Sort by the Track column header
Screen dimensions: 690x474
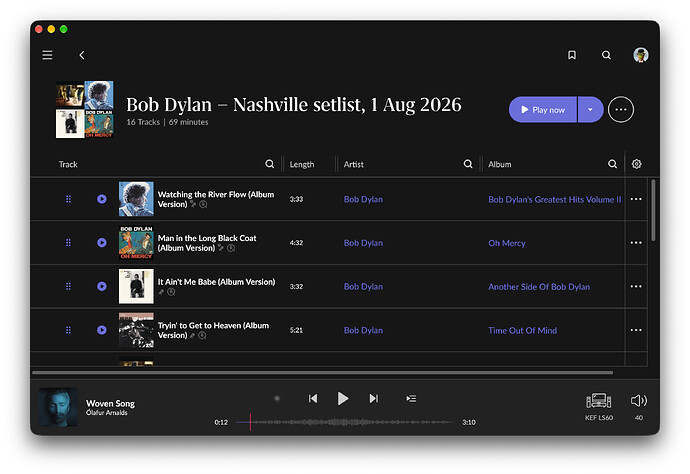(x=68, y=164)
